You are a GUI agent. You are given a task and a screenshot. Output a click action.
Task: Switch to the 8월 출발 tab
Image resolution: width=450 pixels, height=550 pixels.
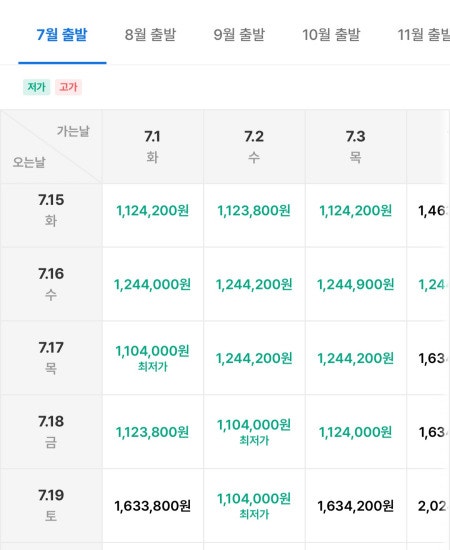(x=150, y=35)
